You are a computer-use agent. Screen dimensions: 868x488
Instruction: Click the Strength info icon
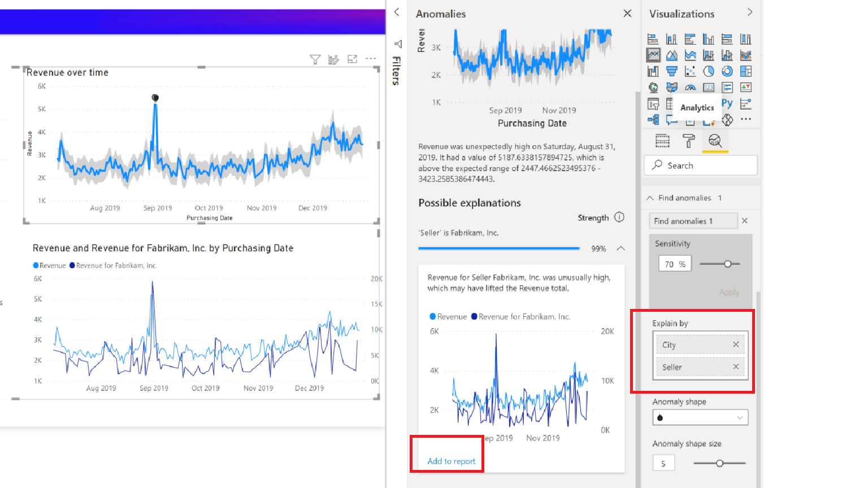click(x=619, y=217)
